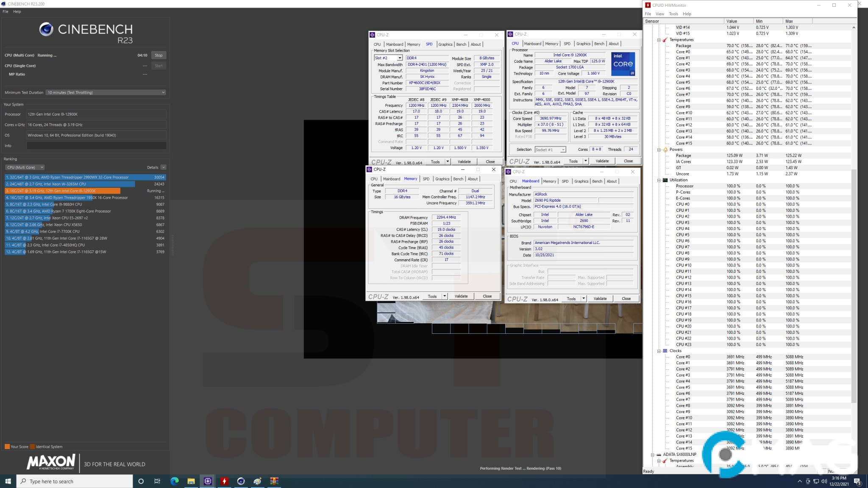Open HWMonitor from the taskbar

(x=224, y=481)
